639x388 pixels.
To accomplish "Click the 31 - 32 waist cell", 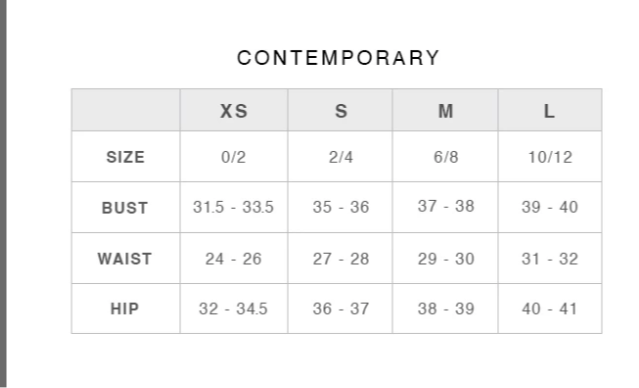I will [x=550, y=259].
